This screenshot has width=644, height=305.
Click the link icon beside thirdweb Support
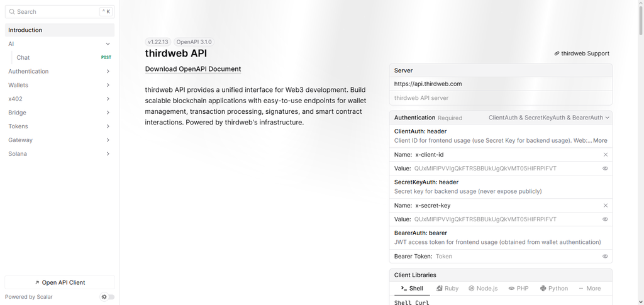(557, 53)
